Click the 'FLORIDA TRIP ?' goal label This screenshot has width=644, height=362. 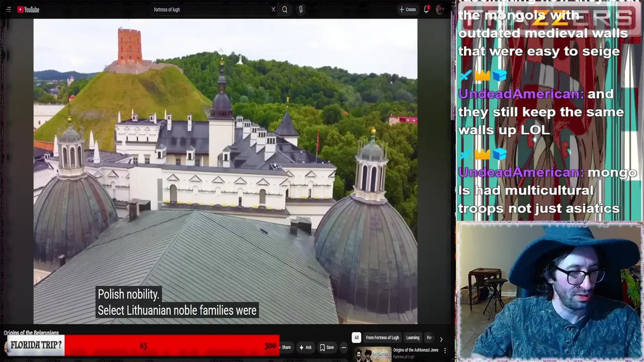coord(36,345)
